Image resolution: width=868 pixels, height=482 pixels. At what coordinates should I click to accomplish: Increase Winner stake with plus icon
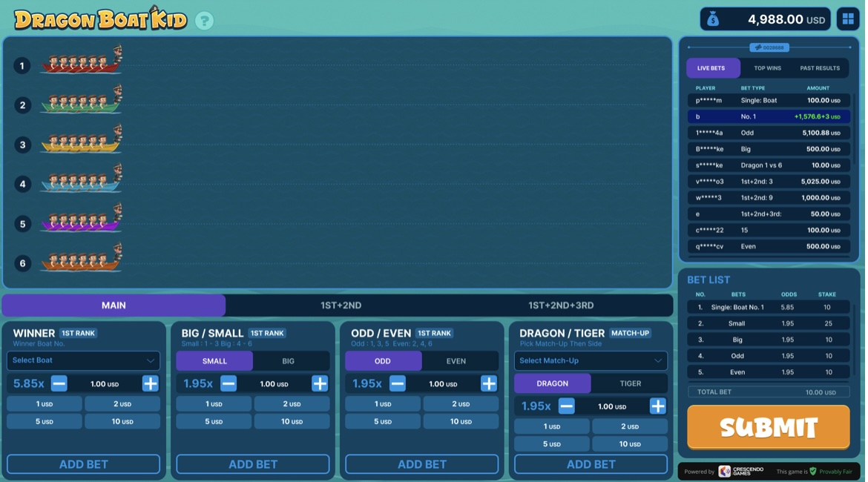pyautogui.click(x=150, y=383)
